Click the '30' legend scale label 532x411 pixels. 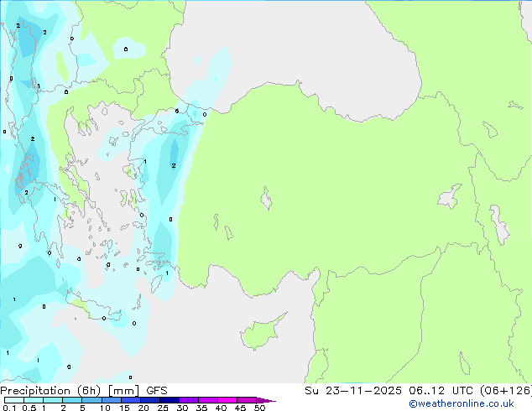click(182, 408)
